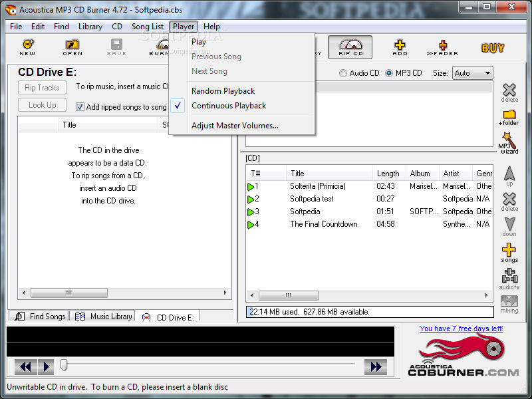This screenshot has height=399, width=532.
Task: Open the CD menu
Action: tap(117, 27)
